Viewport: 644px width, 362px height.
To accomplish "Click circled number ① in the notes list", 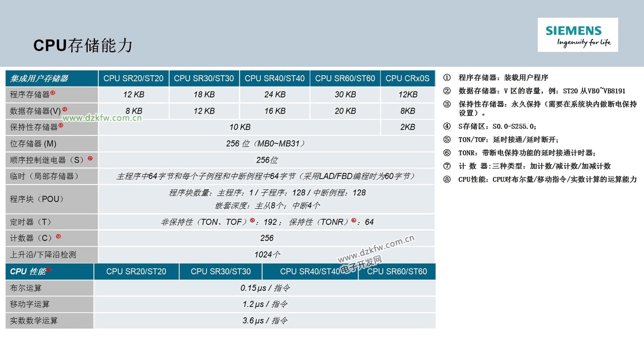I will point(447,78).
